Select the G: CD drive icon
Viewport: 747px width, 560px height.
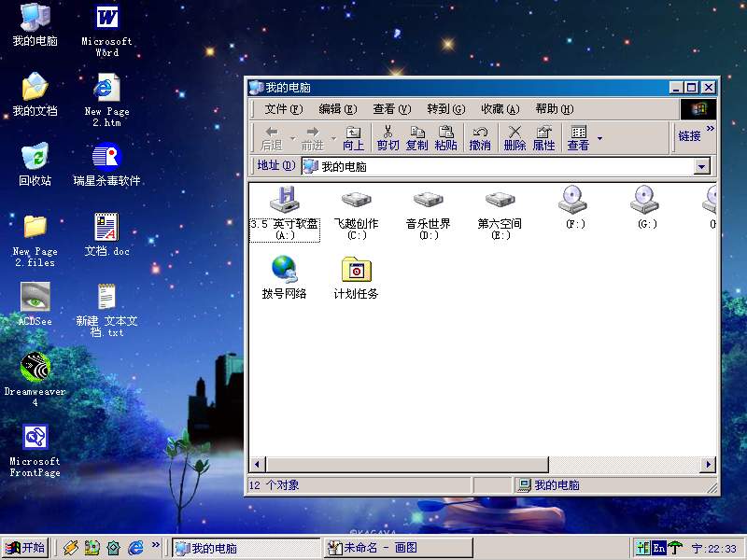[645, 207]
